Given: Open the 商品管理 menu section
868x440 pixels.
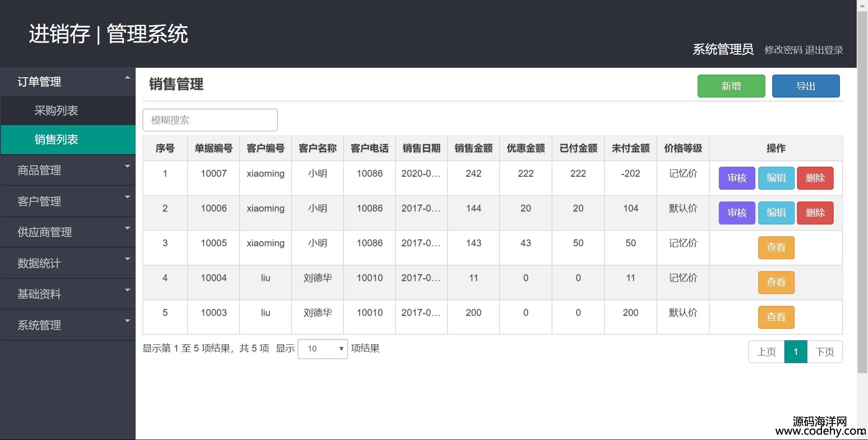Looking at the screenshot, I should point(68,170).
